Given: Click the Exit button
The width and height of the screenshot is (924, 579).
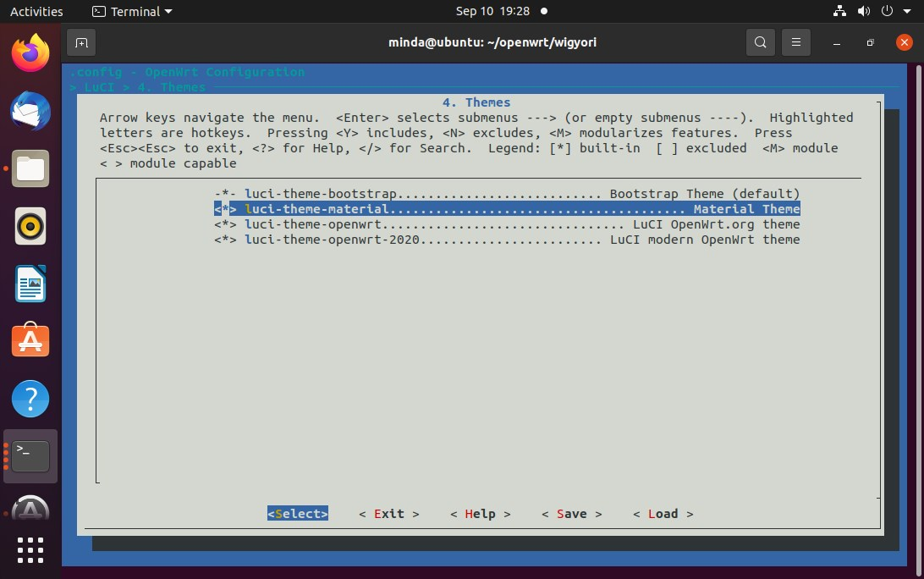Looking at the screenshot, I should pyautogui.click(x=389, y=514).
